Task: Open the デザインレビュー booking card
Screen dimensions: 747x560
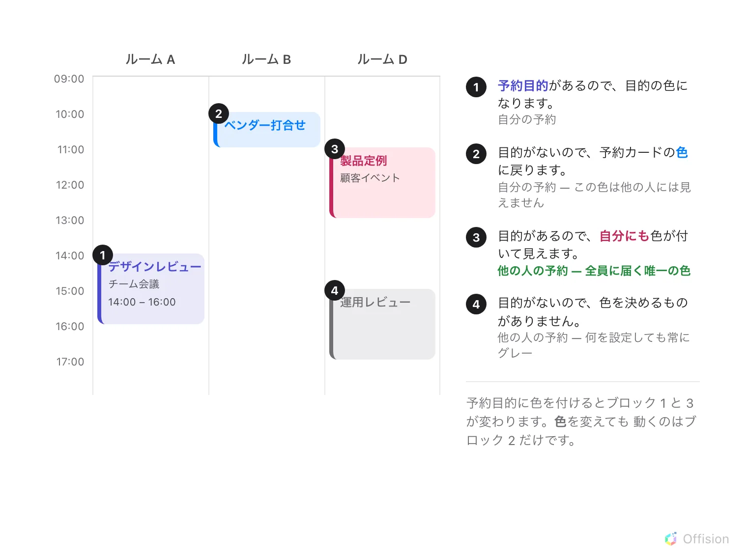Action: [x=151, y=289]
